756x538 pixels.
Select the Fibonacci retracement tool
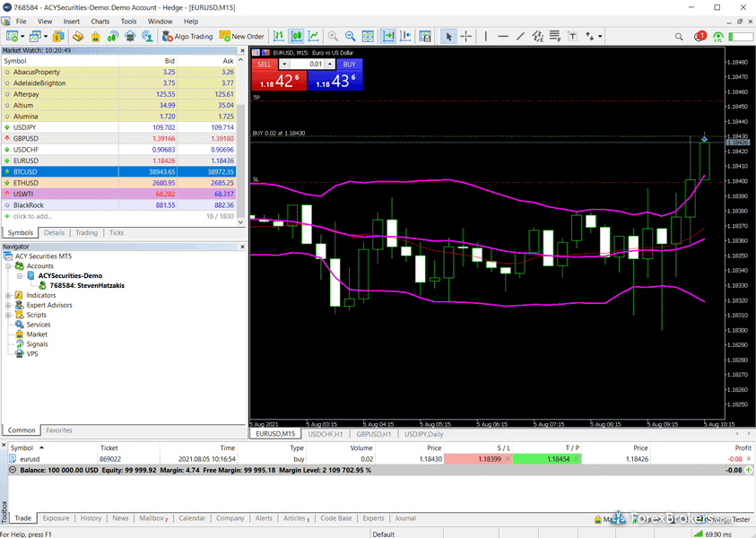(x=555, y=36)
